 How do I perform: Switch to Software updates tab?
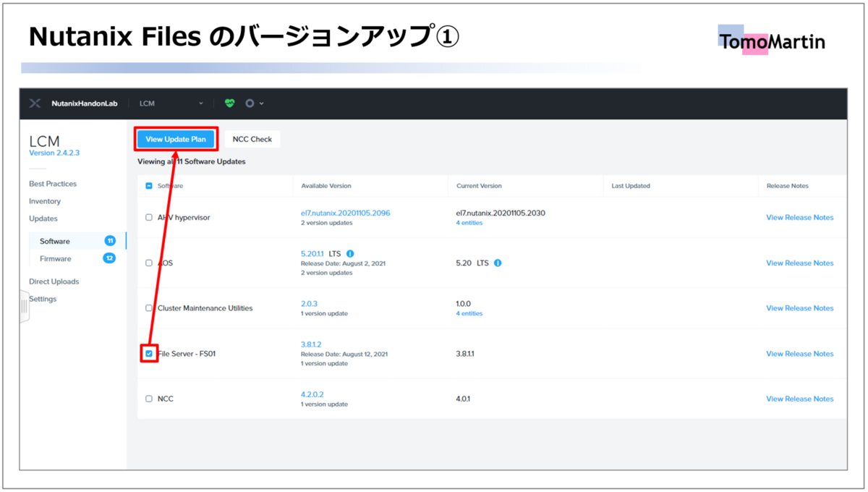55,241
